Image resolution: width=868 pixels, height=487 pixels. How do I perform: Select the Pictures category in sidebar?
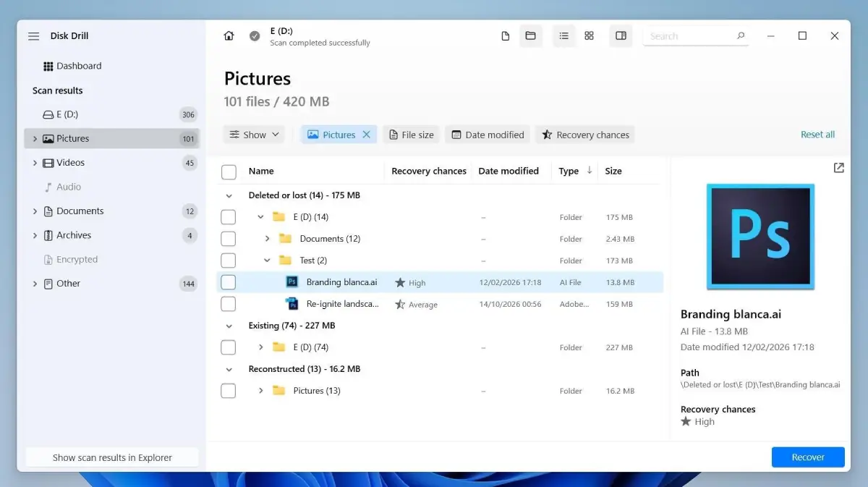[112, 138]
